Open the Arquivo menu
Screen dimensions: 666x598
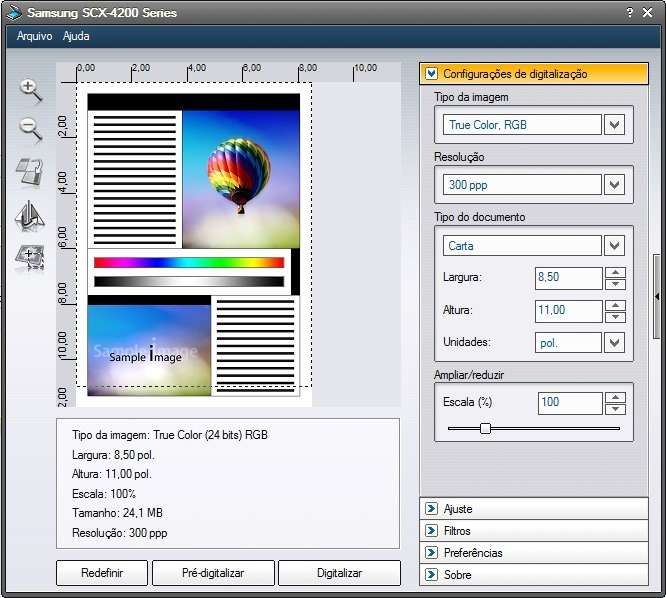tap(34, 36)
